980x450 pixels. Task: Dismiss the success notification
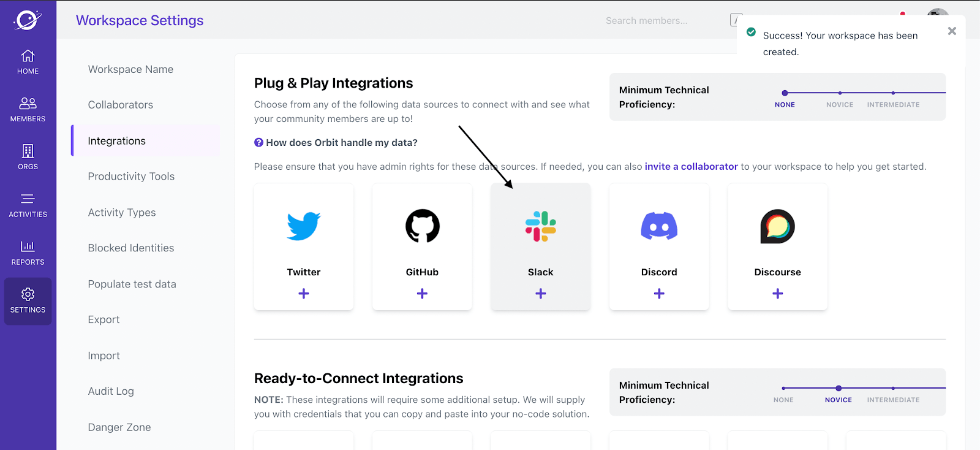coord(952,31)
